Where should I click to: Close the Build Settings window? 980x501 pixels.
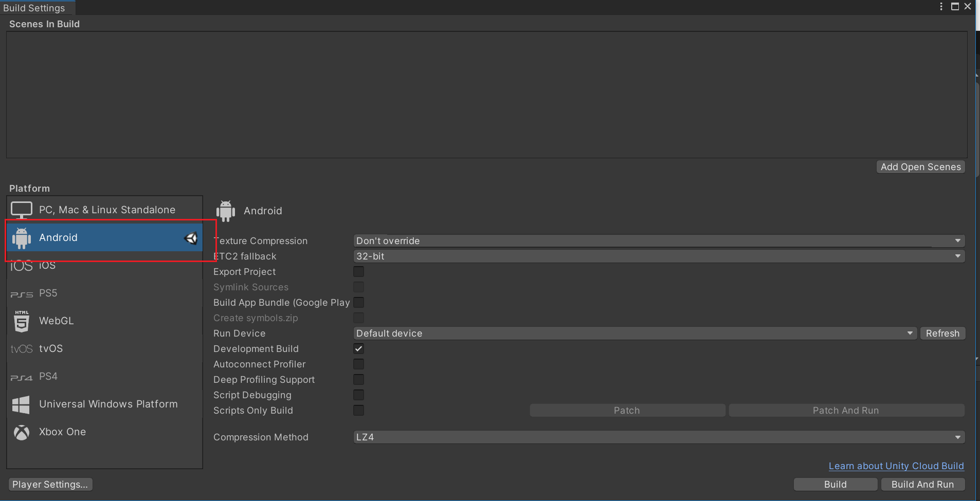tap(967, 7)
